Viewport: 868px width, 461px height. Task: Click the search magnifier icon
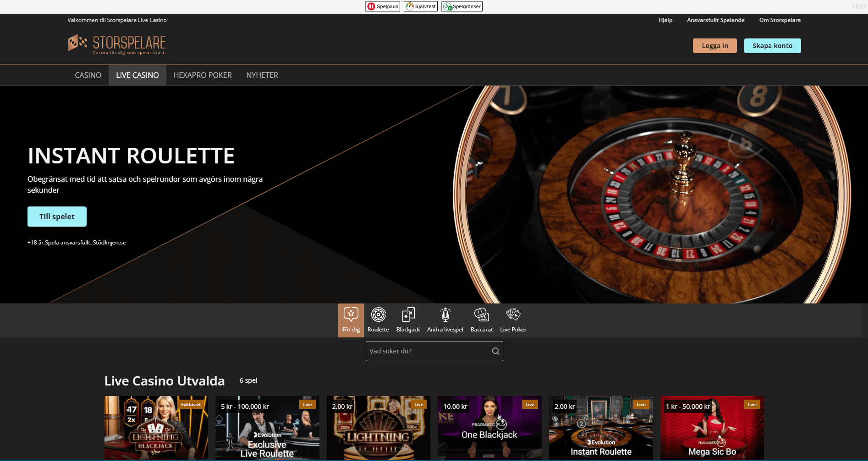(x=495, y=351)
